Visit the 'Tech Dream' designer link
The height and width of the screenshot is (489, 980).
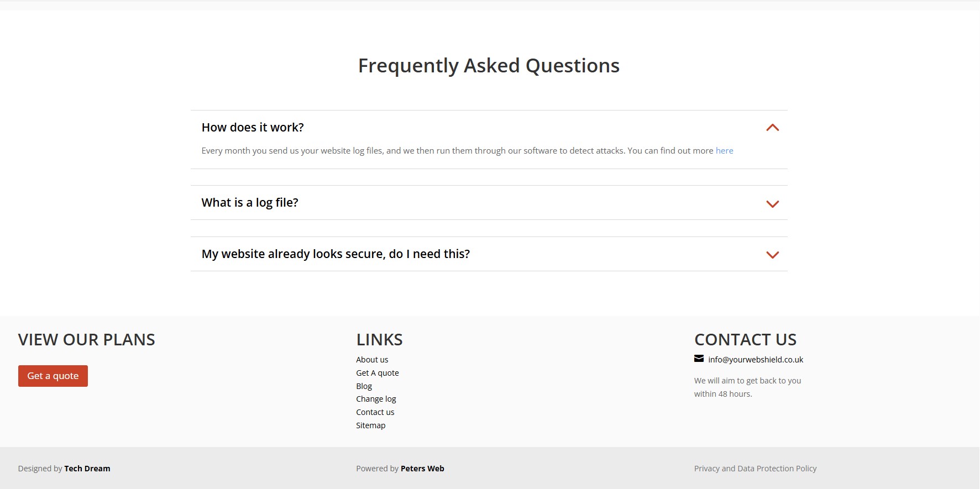point(87,469)
